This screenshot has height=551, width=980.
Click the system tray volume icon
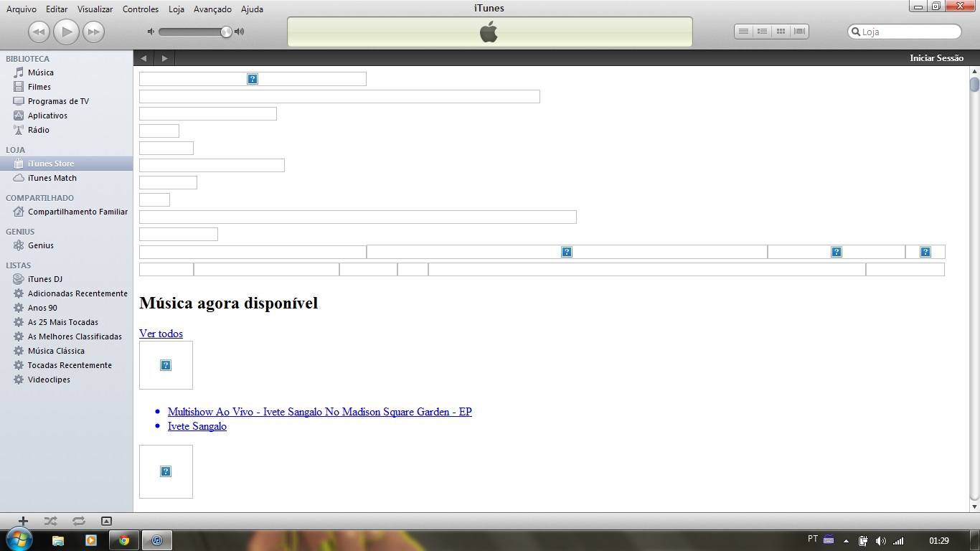tap(880, 541)
